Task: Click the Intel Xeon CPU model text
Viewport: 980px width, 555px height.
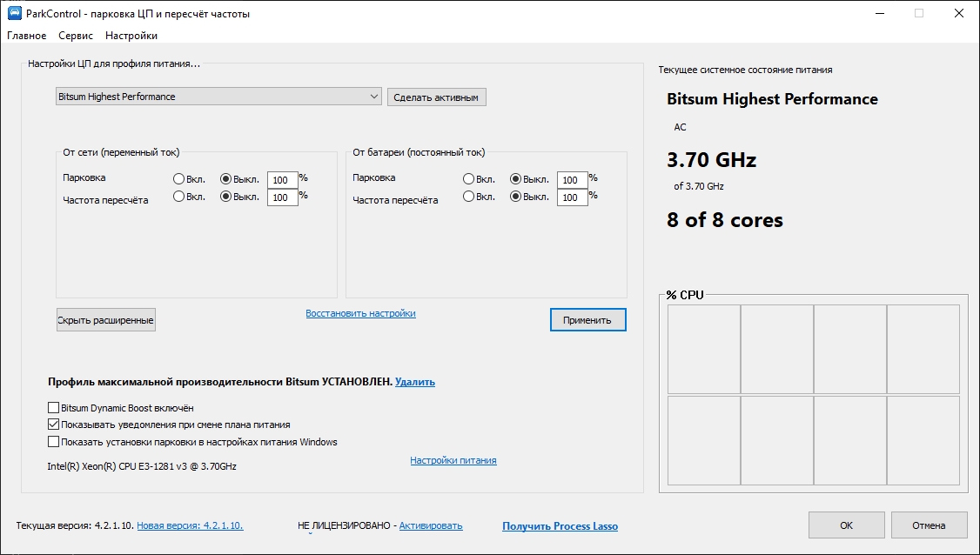Action: coord(142,466)
